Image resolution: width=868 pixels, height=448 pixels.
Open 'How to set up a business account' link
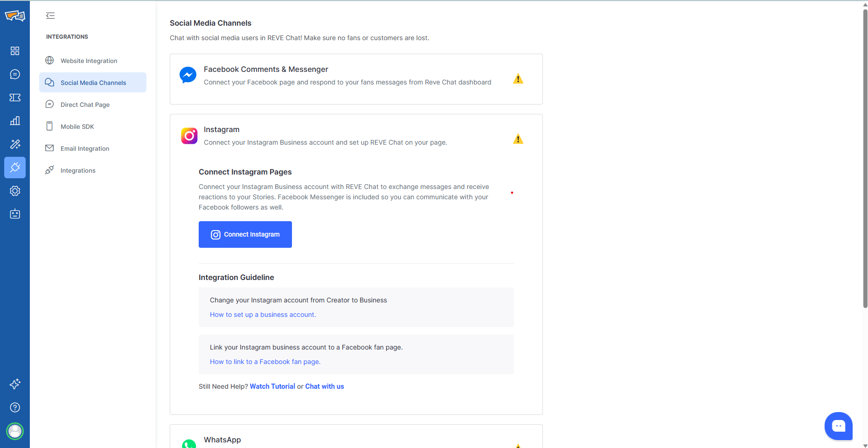tap(263, 315)
